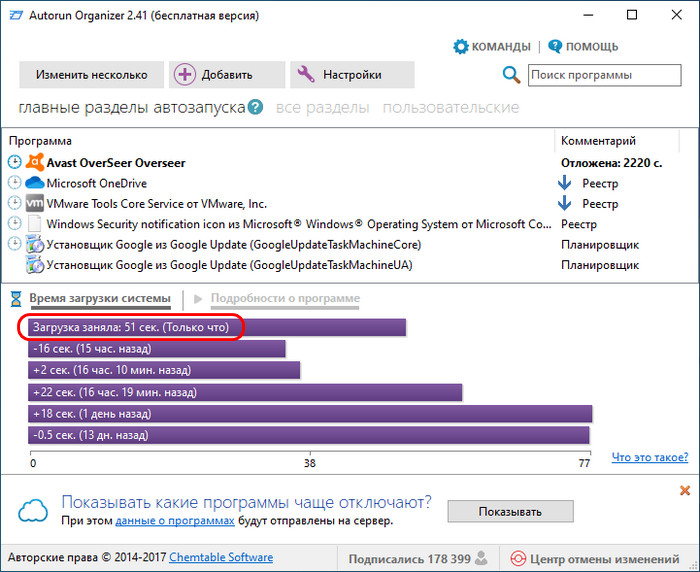Click the magnifier search icon
Image resolution: width=700 pixels, height=572 pixels.
512,75
